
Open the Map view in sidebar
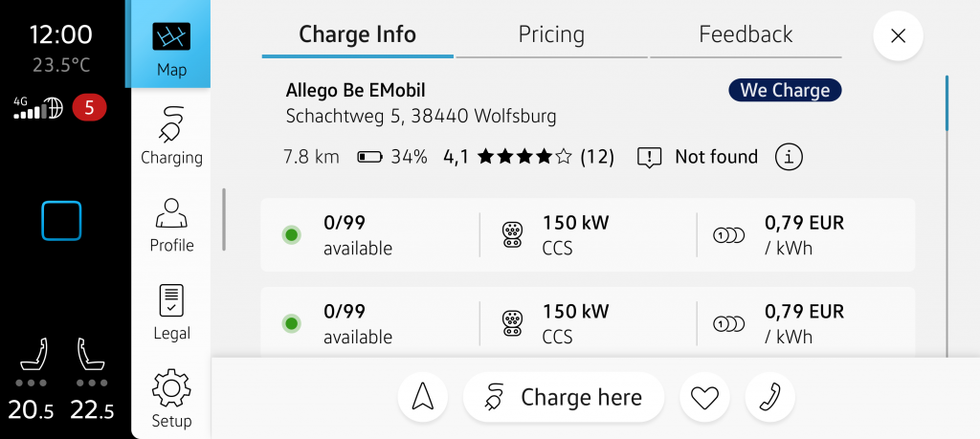171,48
